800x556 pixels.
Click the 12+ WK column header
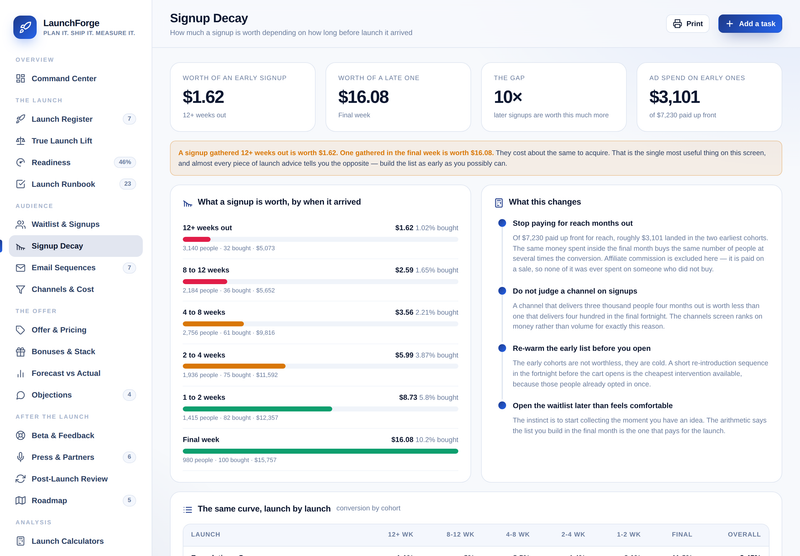401,535
